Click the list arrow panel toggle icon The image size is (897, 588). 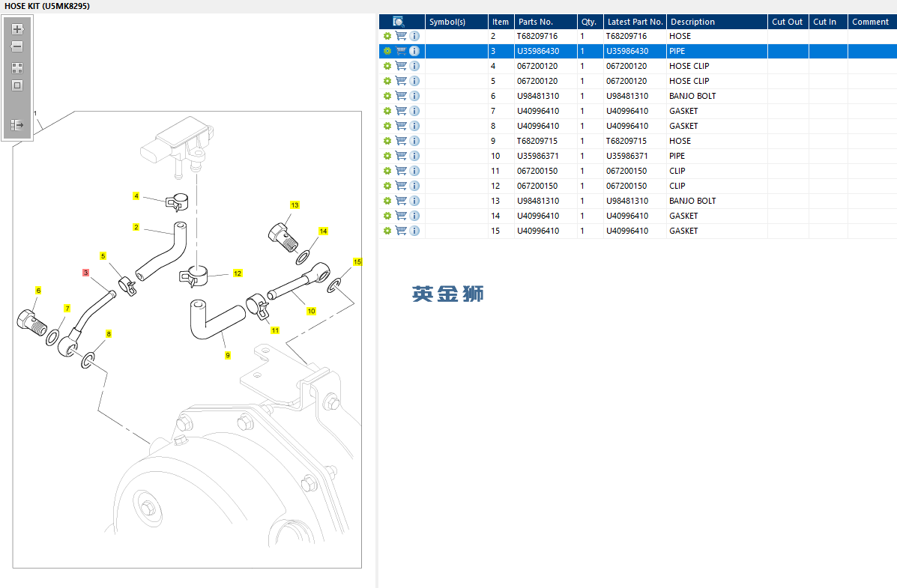[17, 124]
